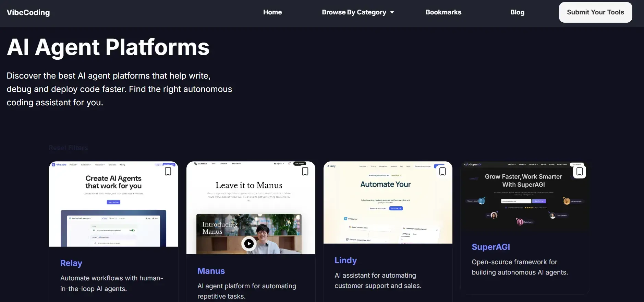This screenshot has width=644, height=302.
Task: Open the Lindy title link
Action: pyautogui.click(x=345, y=260)
